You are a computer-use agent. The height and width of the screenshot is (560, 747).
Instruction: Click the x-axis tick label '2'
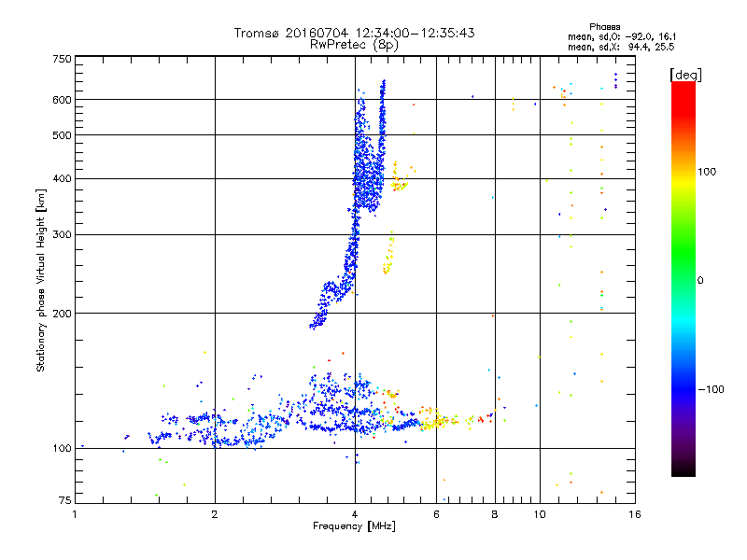(x=215, y=514)
